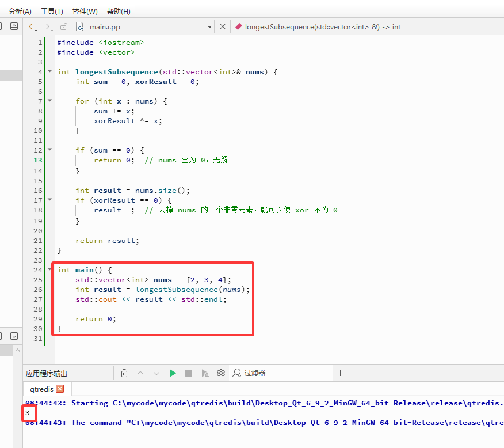Screen dimensions: 504x448
Task: Click the 'return result;' statement
Action: pos(108,241)
